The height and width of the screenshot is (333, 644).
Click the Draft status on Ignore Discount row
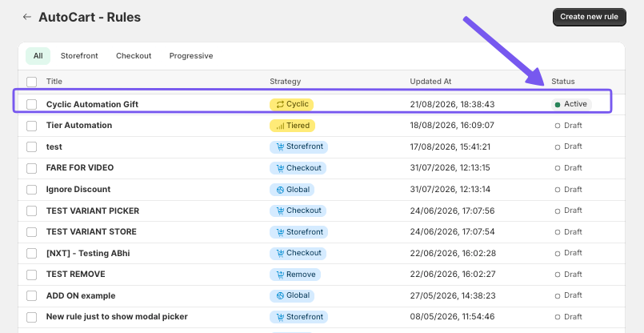pyautogui.click(x=569, y=190)
